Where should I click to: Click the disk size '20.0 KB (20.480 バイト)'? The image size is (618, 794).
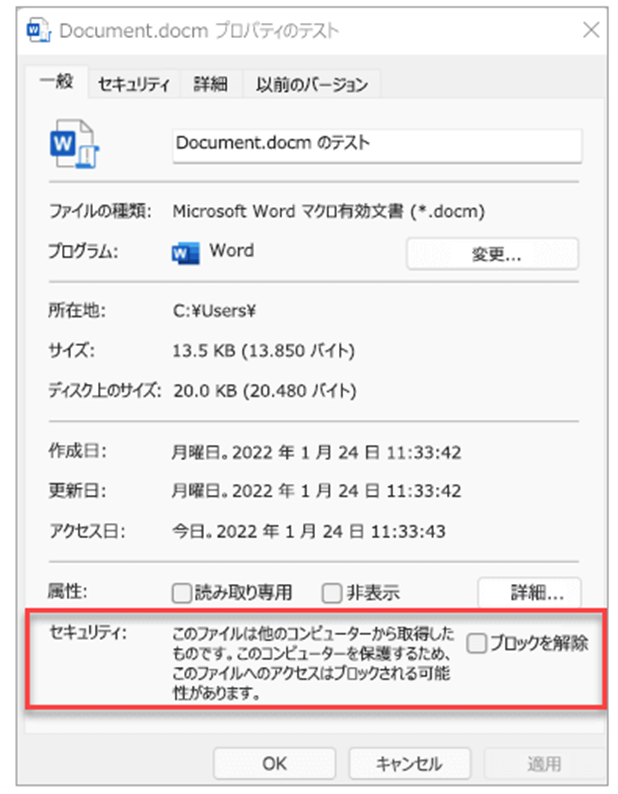[265, 391]
